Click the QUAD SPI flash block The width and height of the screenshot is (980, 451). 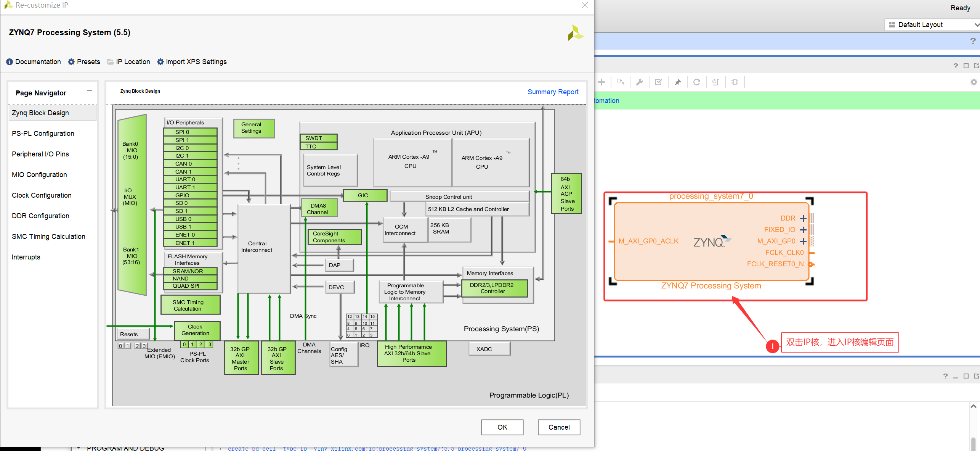pos(190,286)
